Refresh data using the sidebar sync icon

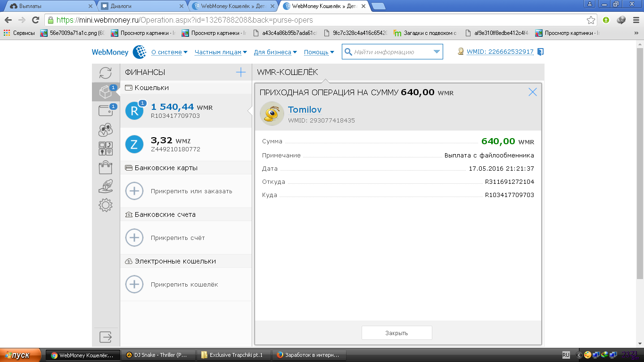[x=106, y=73]
